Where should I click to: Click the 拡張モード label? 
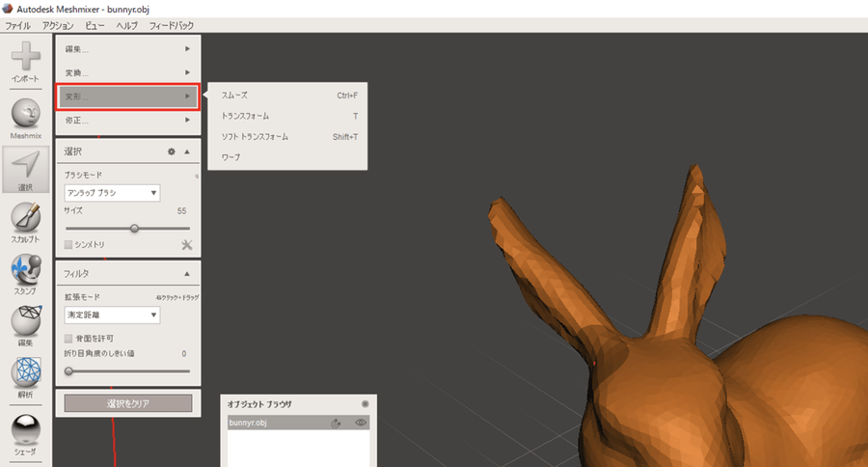(x=82, y=297)
